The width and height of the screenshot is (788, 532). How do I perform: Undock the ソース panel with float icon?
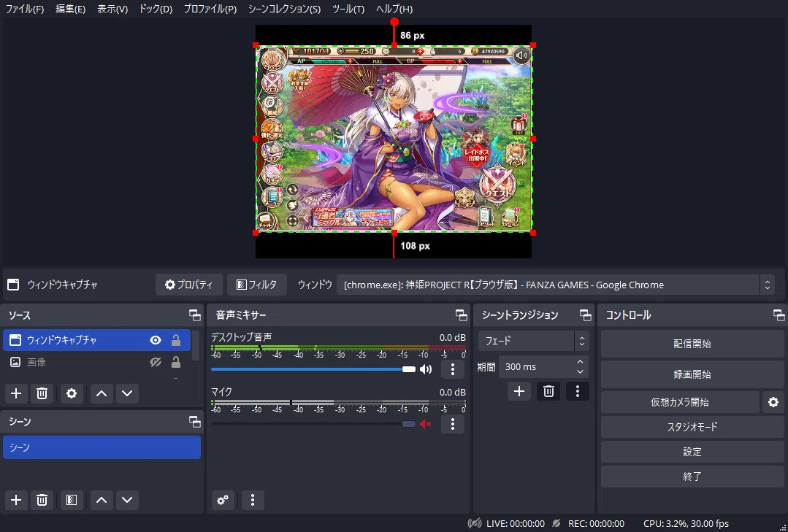194,315
